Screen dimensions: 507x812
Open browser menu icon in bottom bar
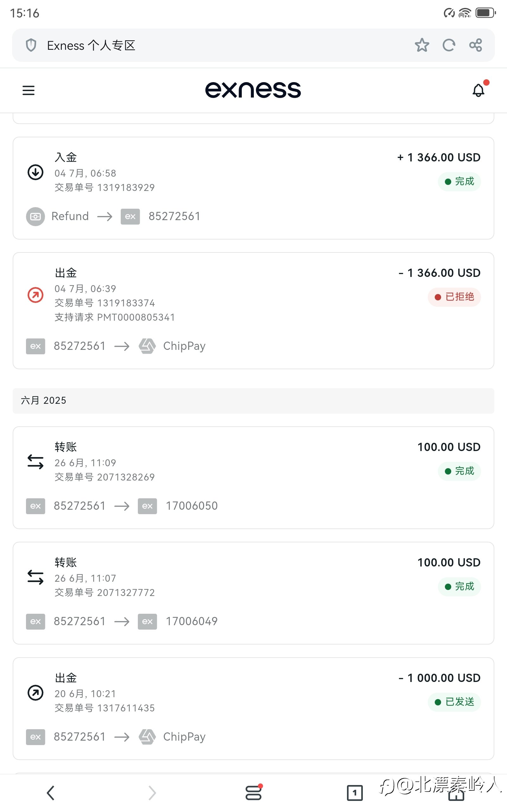(253, 792)
